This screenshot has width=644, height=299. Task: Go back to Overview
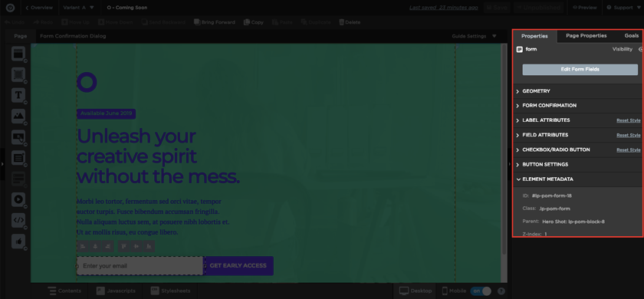pos(39,8)
